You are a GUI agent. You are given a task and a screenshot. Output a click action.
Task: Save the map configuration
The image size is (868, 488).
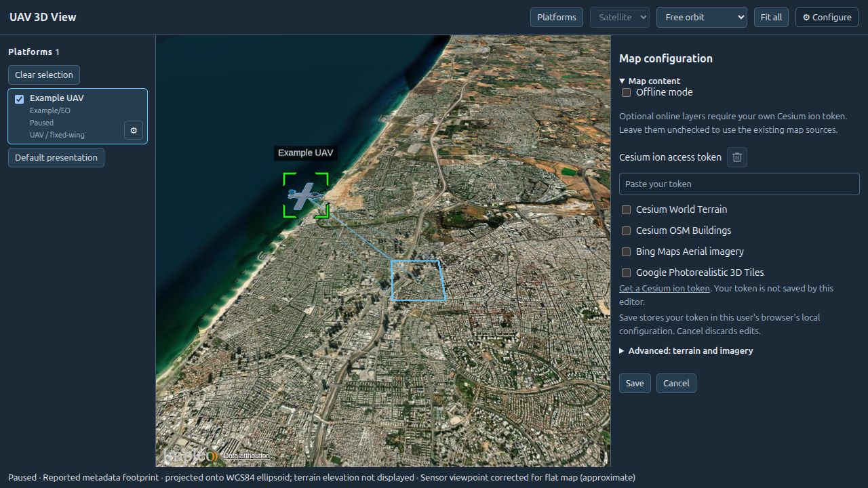pyautogui.click(x=635, y=384)
